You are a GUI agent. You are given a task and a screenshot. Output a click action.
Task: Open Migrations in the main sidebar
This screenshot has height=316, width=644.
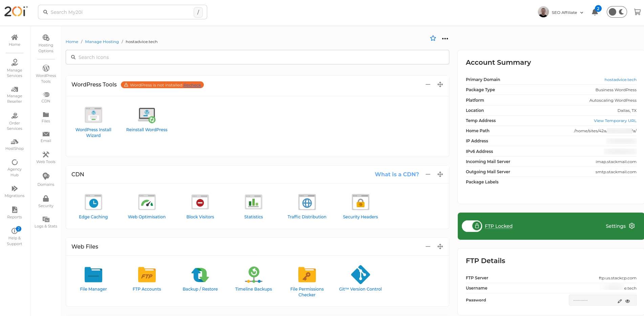pos(15,191)
